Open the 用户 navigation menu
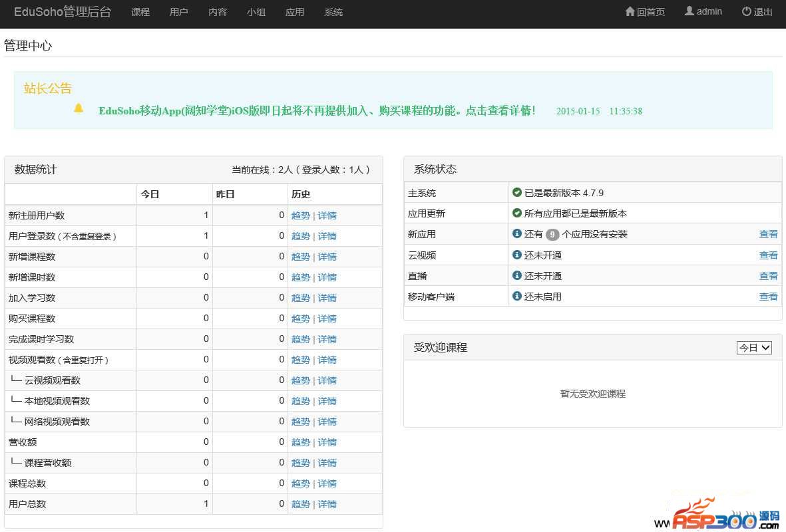 pos(179,12)
